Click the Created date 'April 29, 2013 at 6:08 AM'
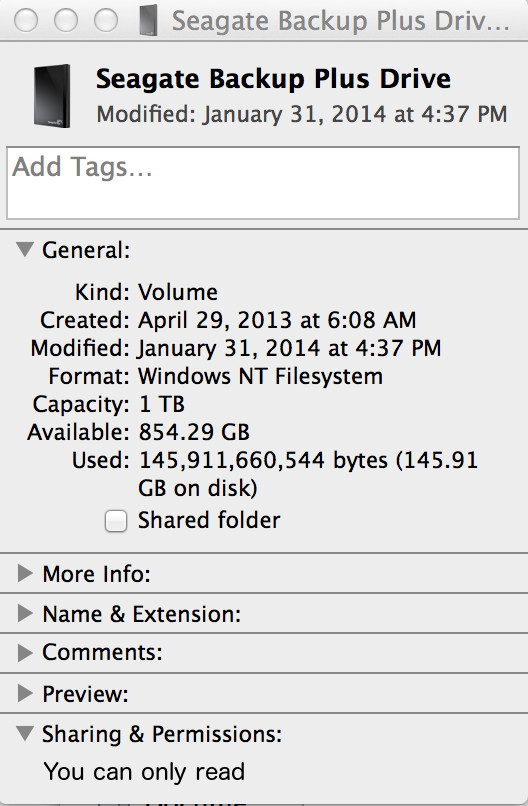 click(277, 320)
